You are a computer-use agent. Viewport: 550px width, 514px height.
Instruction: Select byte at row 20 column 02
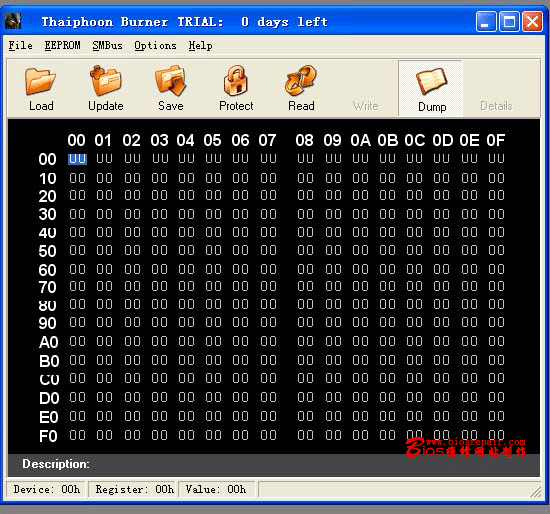(x=132, y=195)
